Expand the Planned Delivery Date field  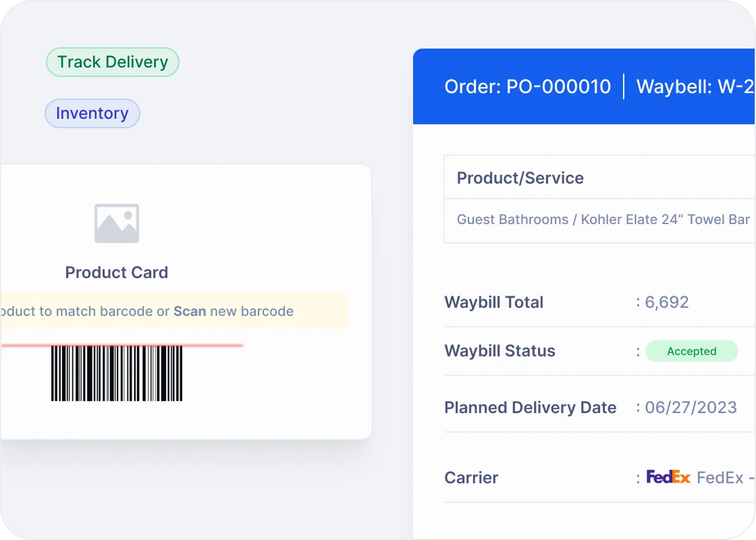tap(530, 408)
